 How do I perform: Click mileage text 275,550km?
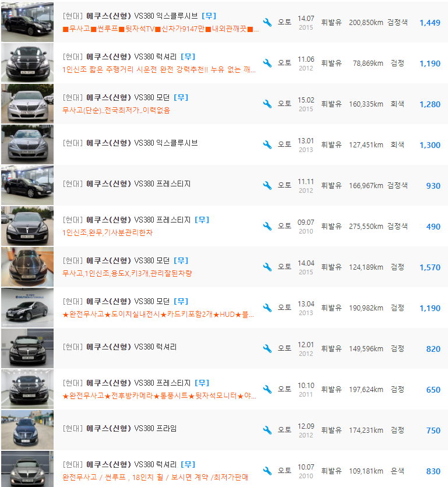coord(366,227)
